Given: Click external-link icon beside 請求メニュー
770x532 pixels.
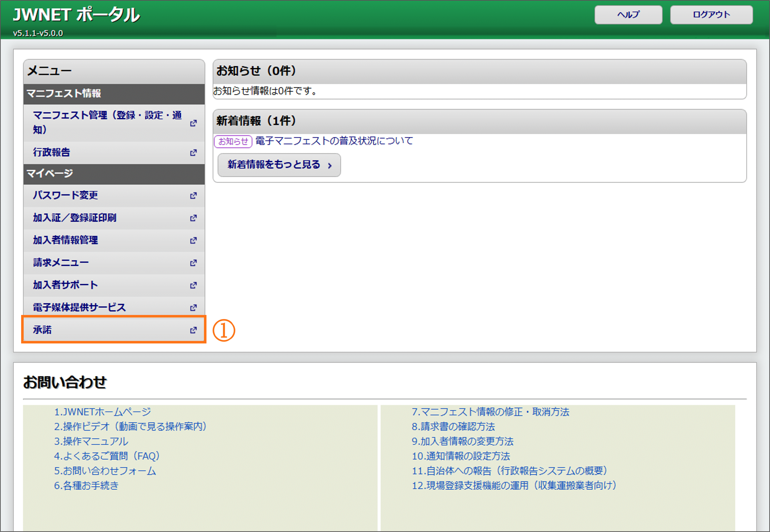Looking at the screenshot, I should tap(193, 263).
